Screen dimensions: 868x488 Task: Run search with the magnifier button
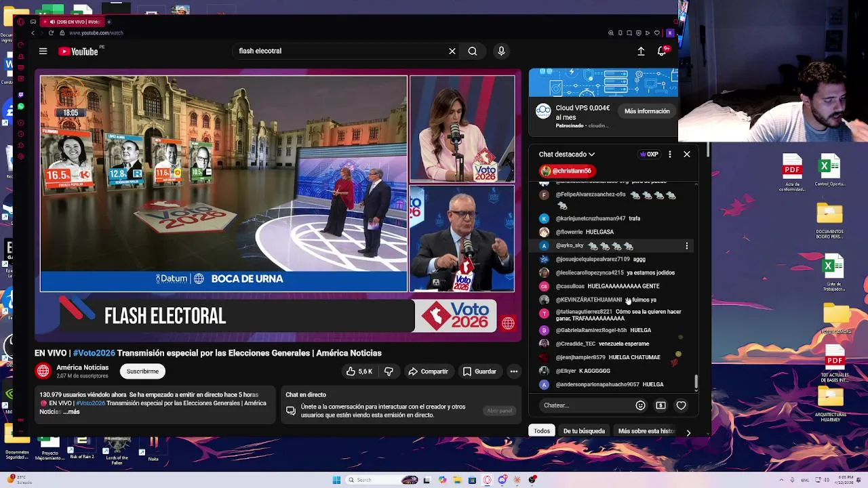[473, 51]
